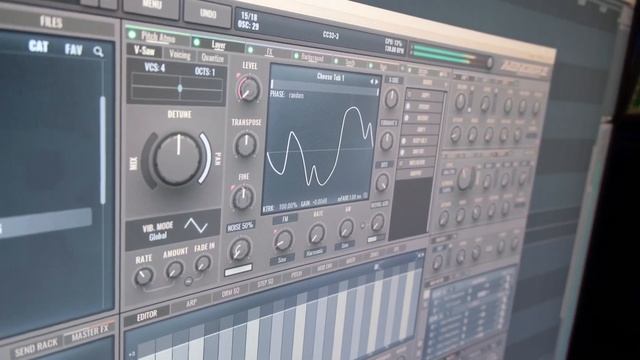The image size is (640, 360).
Task: Click the OCTS: 1 octaves value
Action: coord(204,72)
